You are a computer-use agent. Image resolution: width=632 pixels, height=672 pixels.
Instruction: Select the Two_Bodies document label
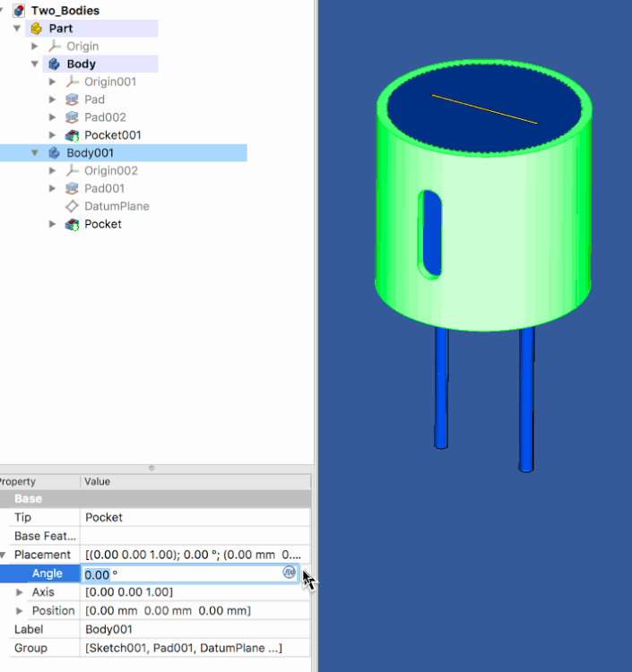[x=65, y=10]
